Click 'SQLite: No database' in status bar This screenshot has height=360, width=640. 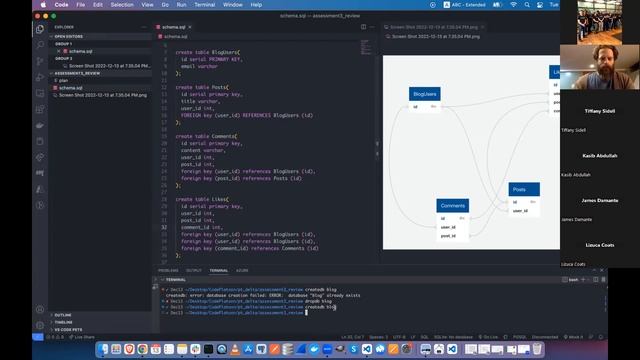453,337
